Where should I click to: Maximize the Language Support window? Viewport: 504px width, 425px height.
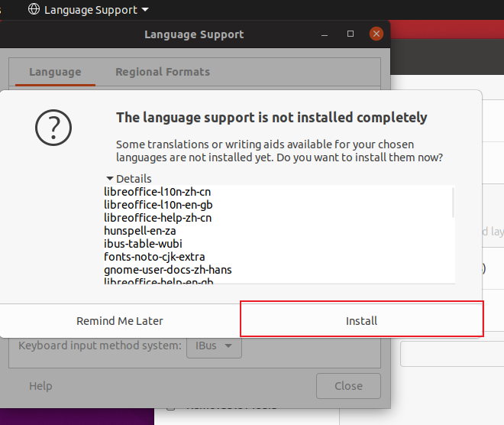click(351, 34)
